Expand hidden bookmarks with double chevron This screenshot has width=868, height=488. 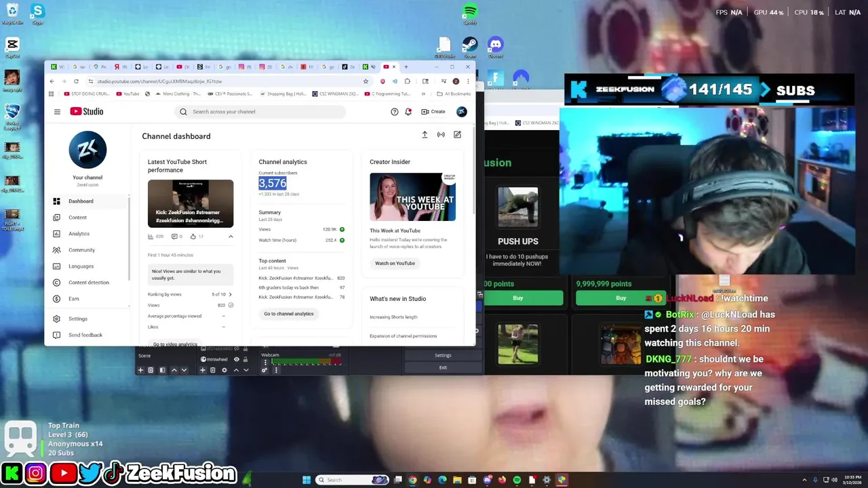pyautogui.click(x=423, y=94)
